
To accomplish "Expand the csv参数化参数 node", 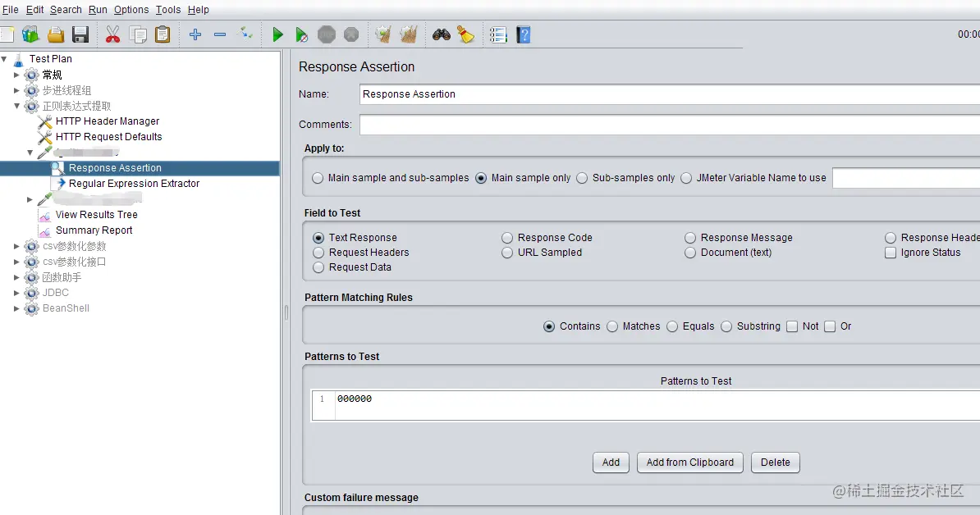I will (x=16, y=247).
